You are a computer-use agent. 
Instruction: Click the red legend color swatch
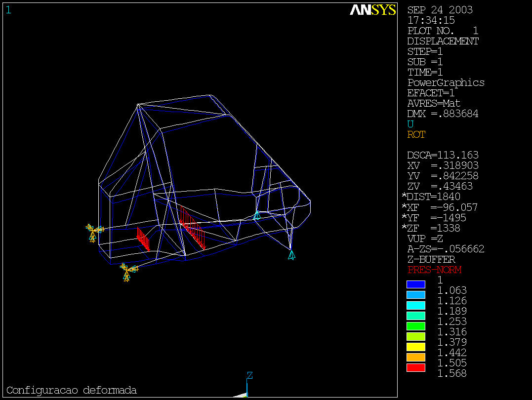pos(415,367)
